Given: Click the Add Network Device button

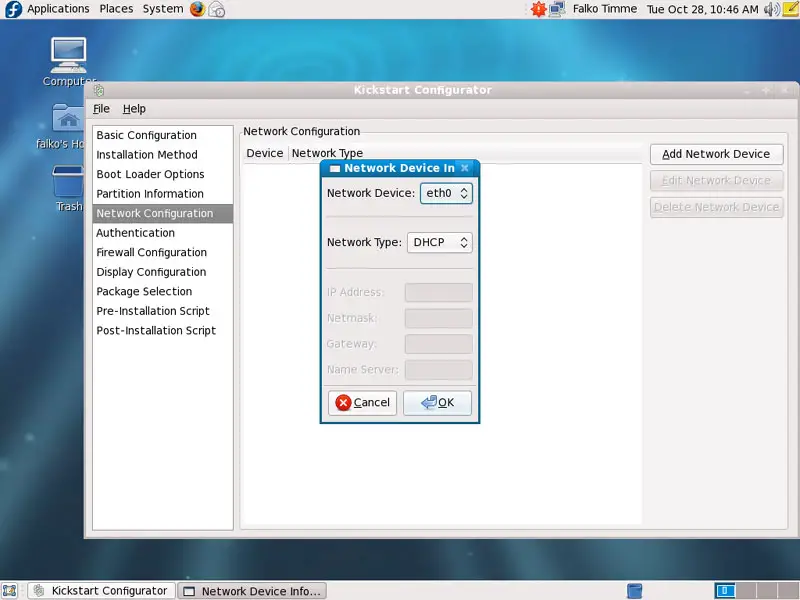Looking at the screenshot, I should coord(716,154).
